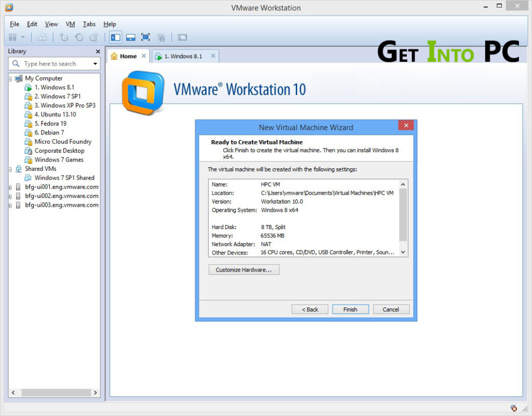The image size is (532, 416).
Task: Cancel the New Virtual Machine Wizard
Action: [391, 310]
